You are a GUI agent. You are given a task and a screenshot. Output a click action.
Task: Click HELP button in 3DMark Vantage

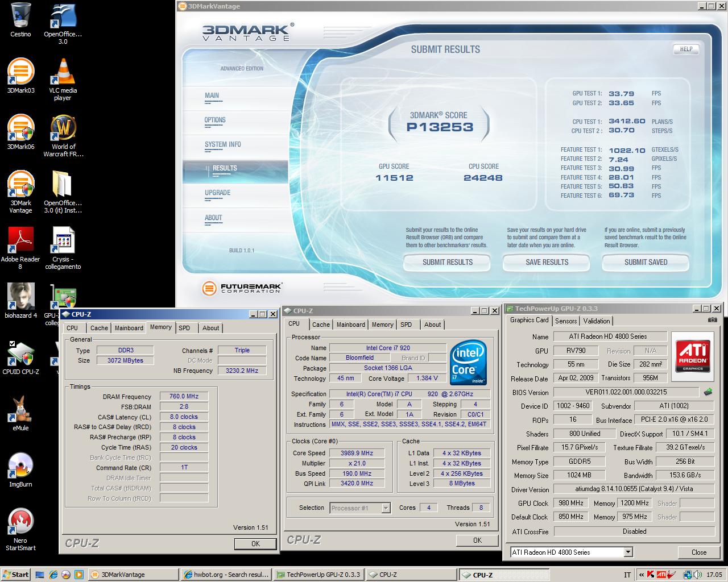[686, 49]
